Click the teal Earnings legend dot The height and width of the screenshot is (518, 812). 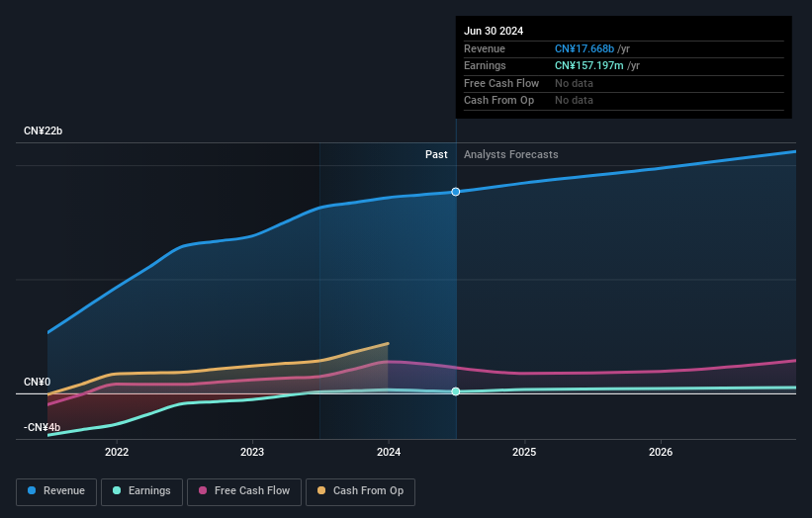(x=117, y=490)
